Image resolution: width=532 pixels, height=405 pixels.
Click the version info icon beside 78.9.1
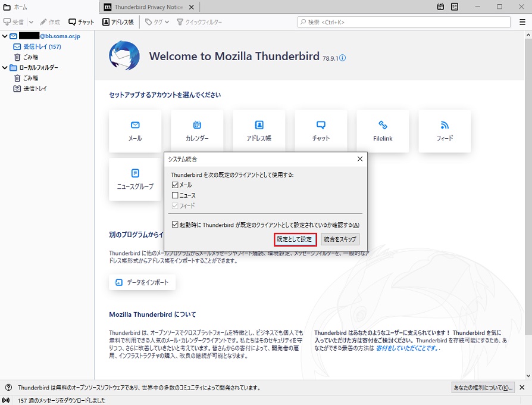(x=343, y=58)
